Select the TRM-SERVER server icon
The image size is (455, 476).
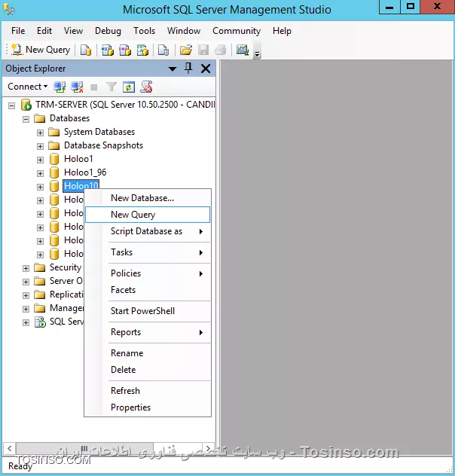pos(26,105)
